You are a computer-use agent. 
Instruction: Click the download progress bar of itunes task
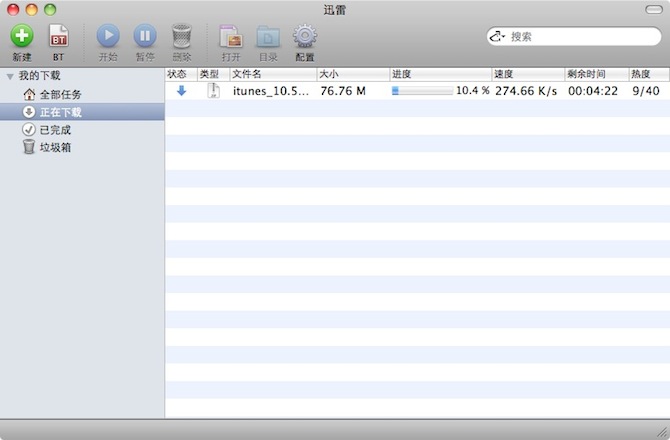422,91
